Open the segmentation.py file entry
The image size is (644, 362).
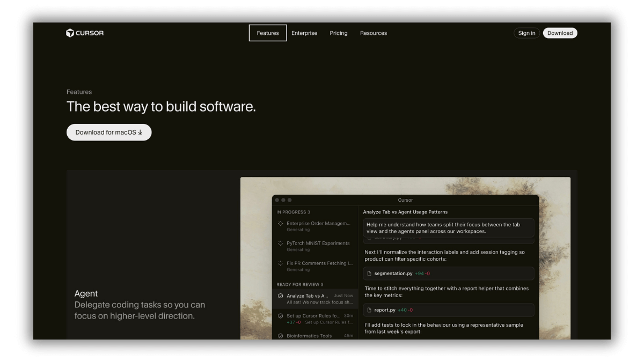pos(449,274)
